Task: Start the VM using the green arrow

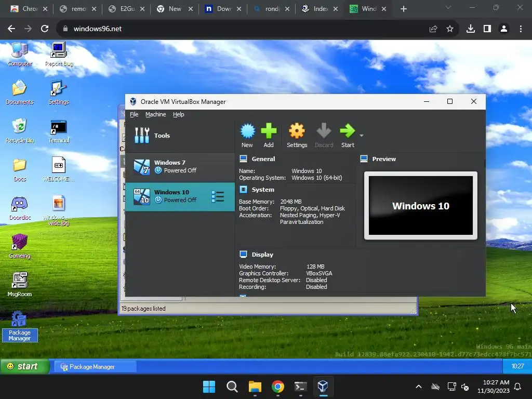Action: pyautogui.click(x=348, y=135)
